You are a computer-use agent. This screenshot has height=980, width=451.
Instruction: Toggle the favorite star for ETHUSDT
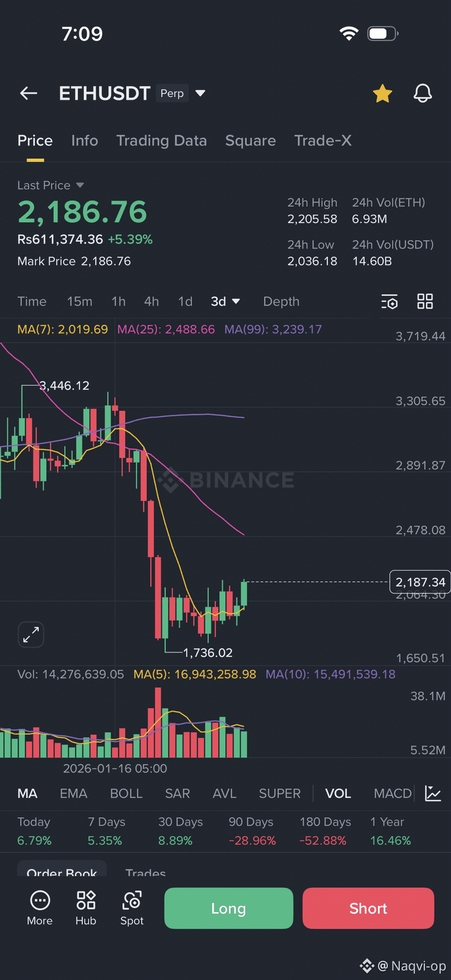(x=382, y=93)
